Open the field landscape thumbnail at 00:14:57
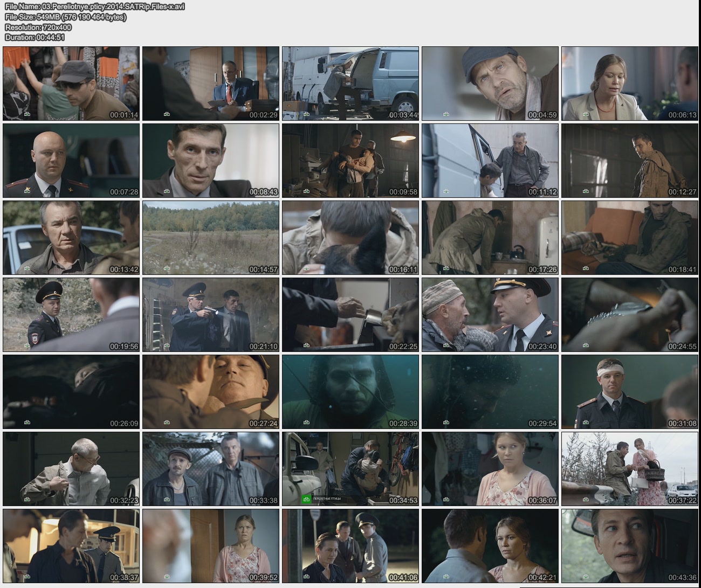701x588 pixels. [211, 238]
